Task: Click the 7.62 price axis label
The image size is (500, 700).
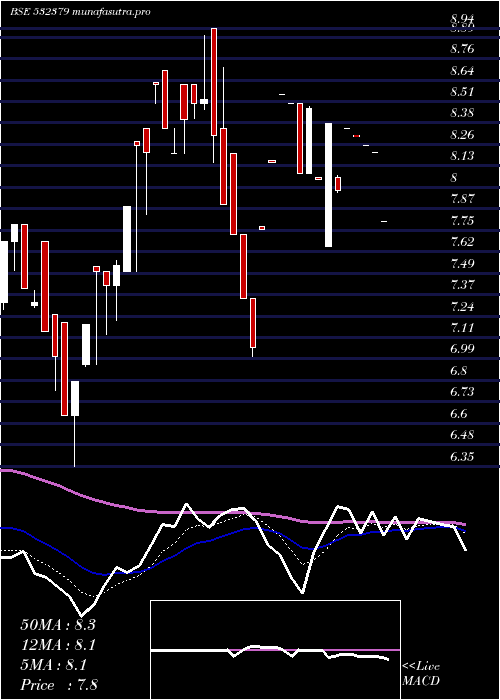Action: [462, 242]
